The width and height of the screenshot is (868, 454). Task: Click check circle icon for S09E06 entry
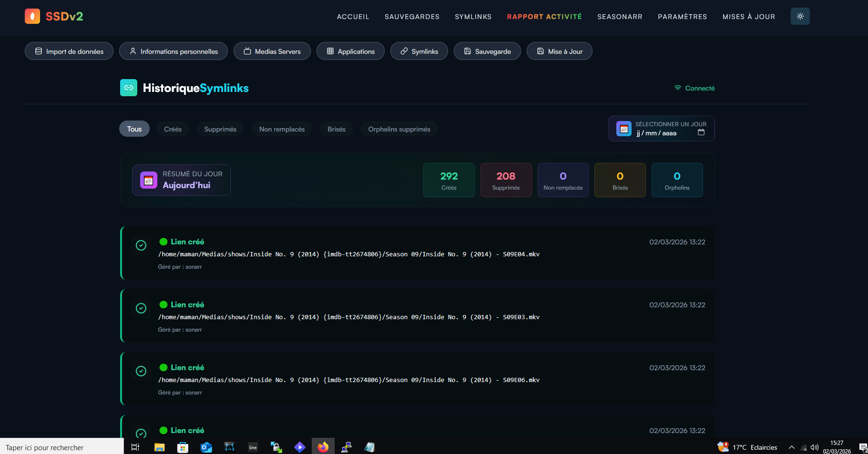point(141,371)
